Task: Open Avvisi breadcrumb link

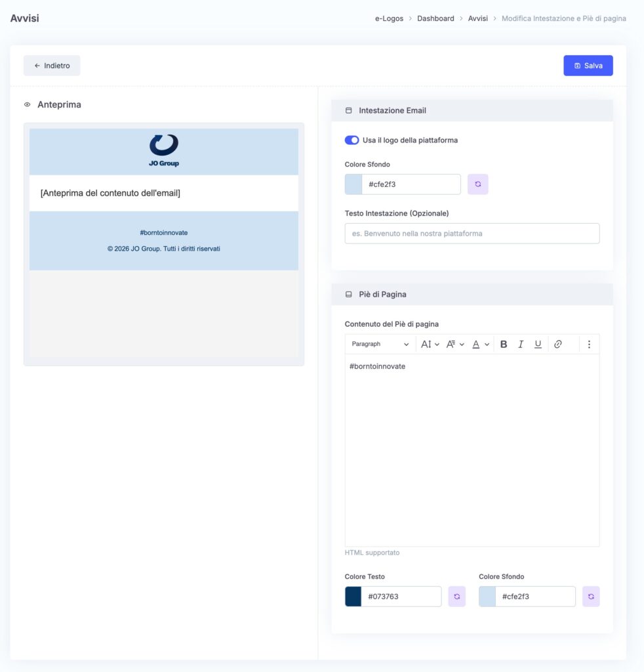Action: (x=478, y=18)
